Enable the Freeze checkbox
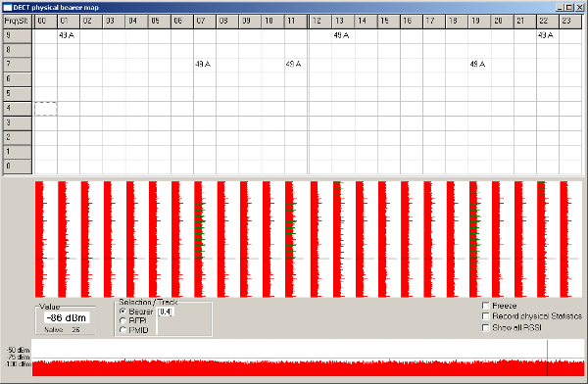The height and width of the screenshot is (384, 588). point(486,306)
